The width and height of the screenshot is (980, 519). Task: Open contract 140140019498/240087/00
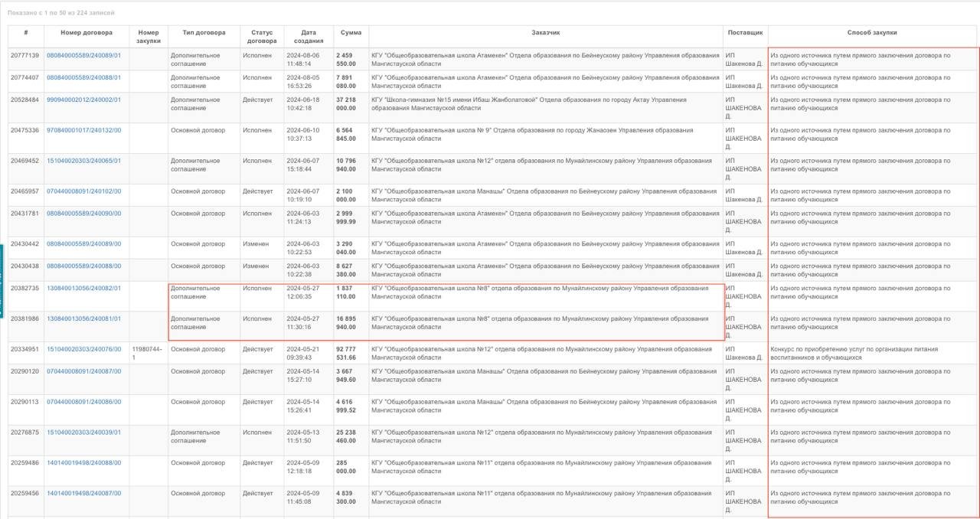(x=83, y=494)
